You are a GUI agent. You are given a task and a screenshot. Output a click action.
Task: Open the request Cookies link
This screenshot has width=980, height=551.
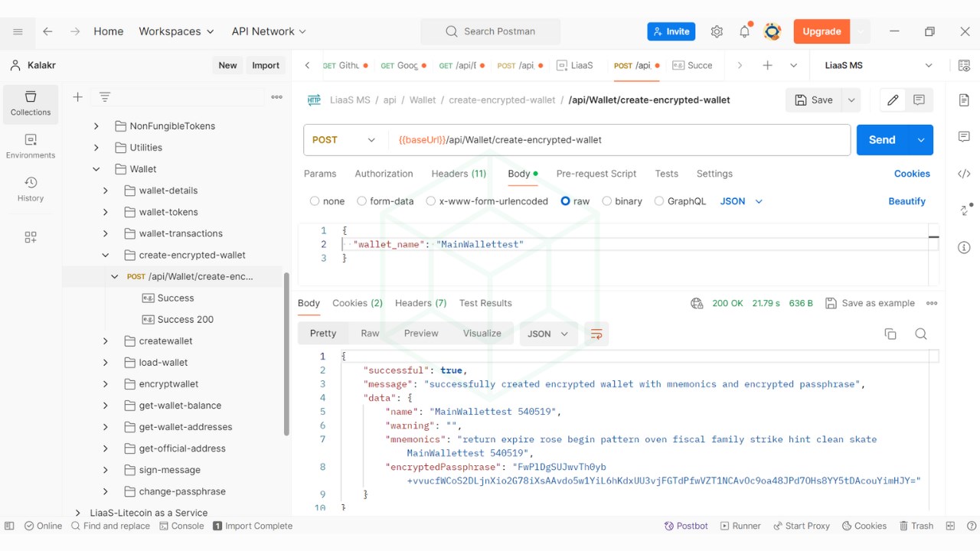click(x=912, y=174)
